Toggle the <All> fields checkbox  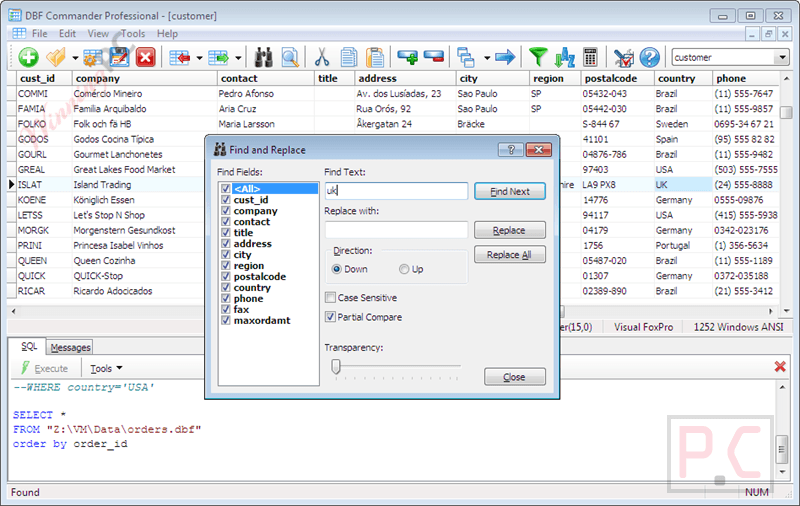[x=226, y=189]
